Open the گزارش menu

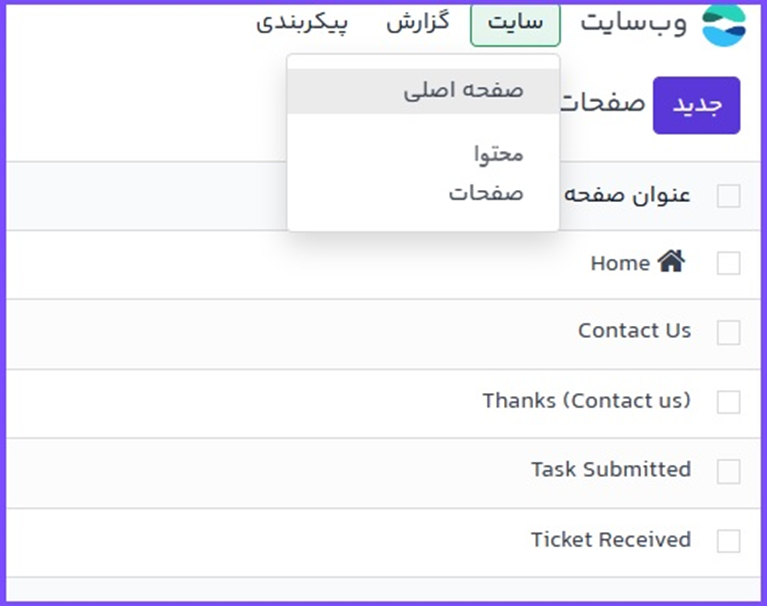pos(418,22)
